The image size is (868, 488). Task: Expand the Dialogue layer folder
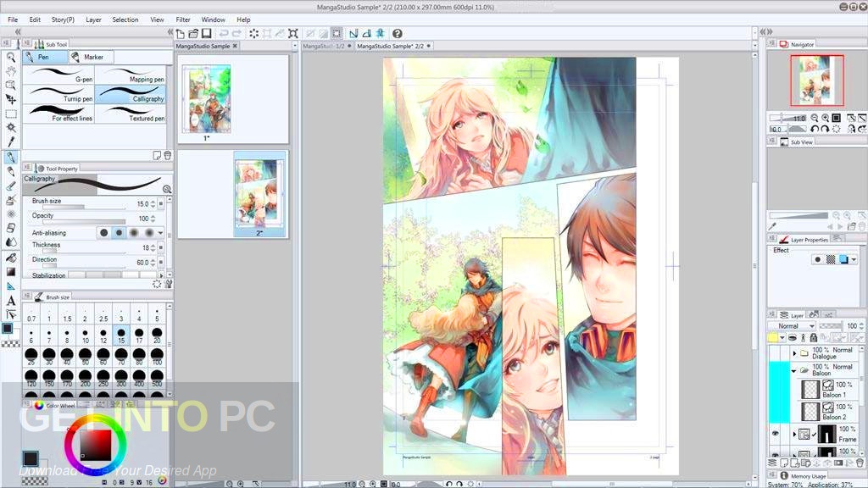pyautogui.click(x=794, y=353)
